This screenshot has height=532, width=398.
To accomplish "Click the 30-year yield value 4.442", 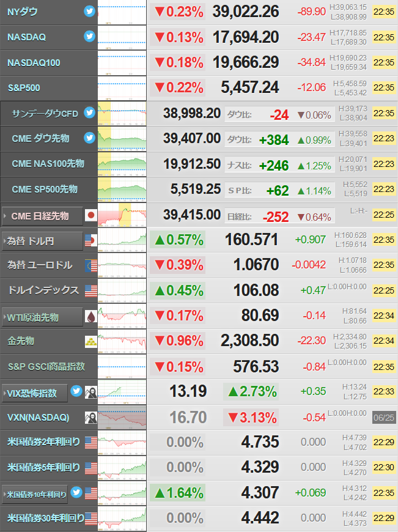I will (260, 517).
